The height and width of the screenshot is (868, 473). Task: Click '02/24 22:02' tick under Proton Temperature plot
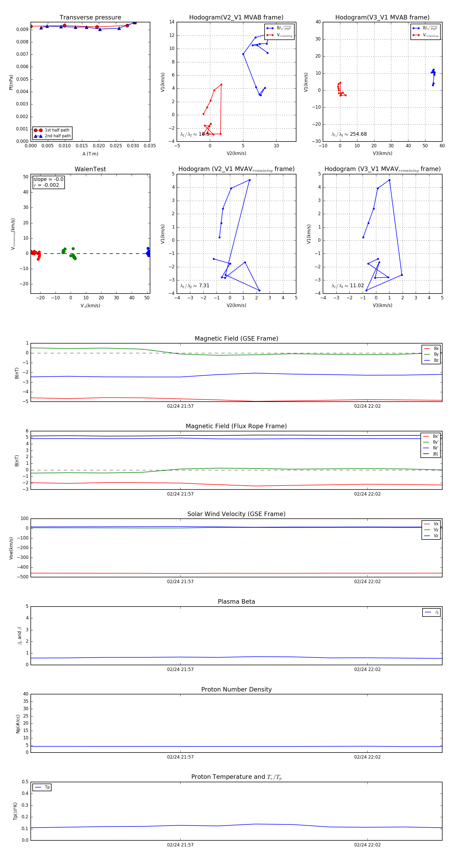coord(367,845)
